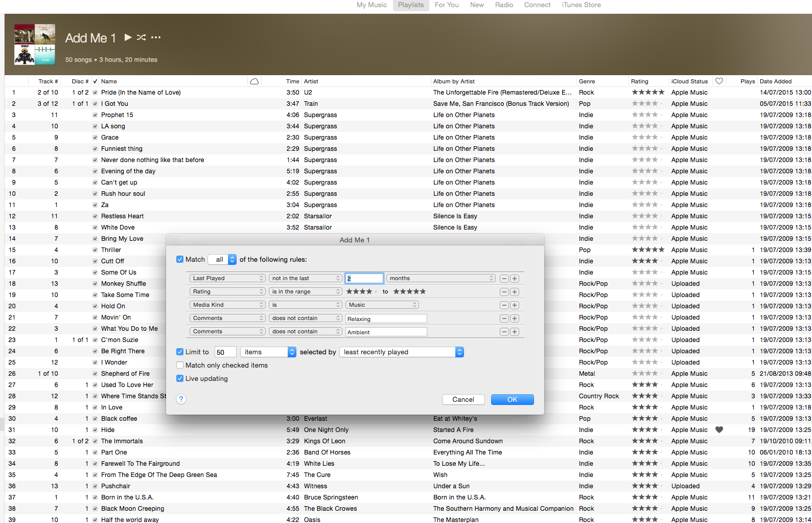Screen dimensions: 812x523
Task: Remove the Media Kind rule
Action: [504, 305]
